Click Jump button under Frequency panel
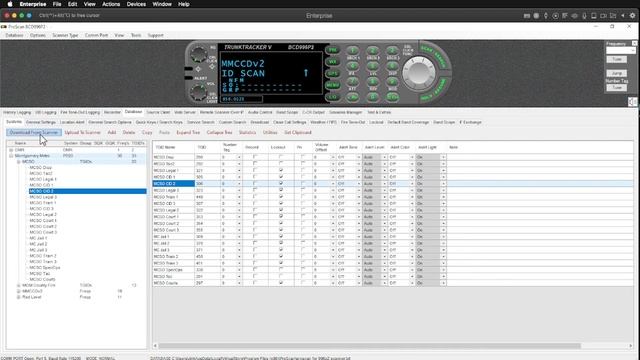This screenshot has height=360, width=640. pyautogui.click(x=617, y=73)
